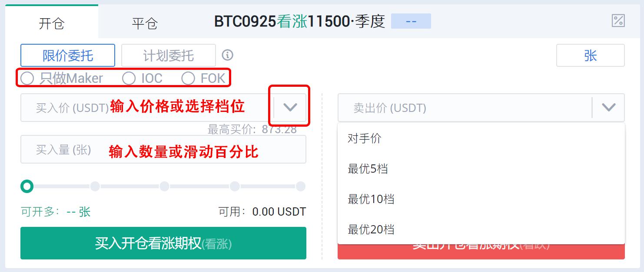Select the IOC radio option
644x272 pixels.
(129, 78)
